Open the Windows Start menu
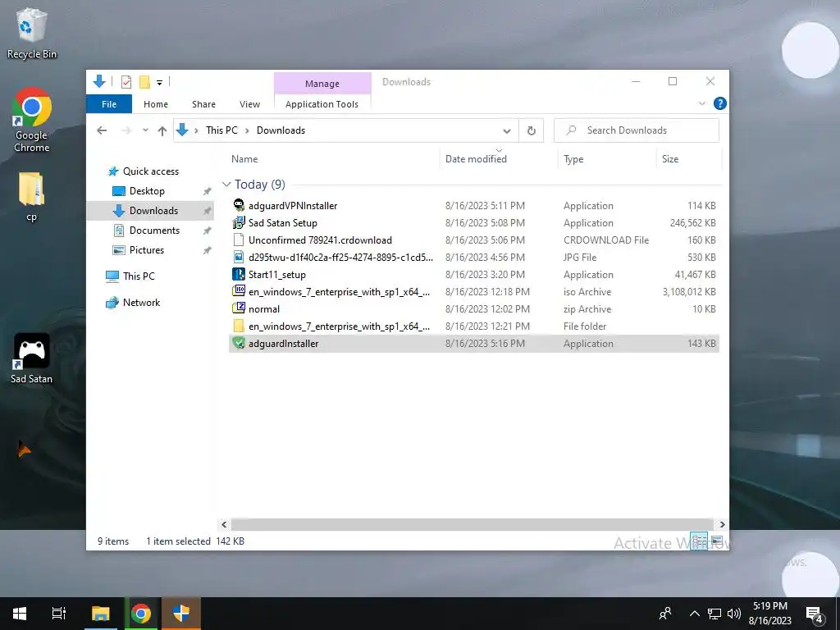This screenshot has height=630, width=840. click(x=20, y=614)
